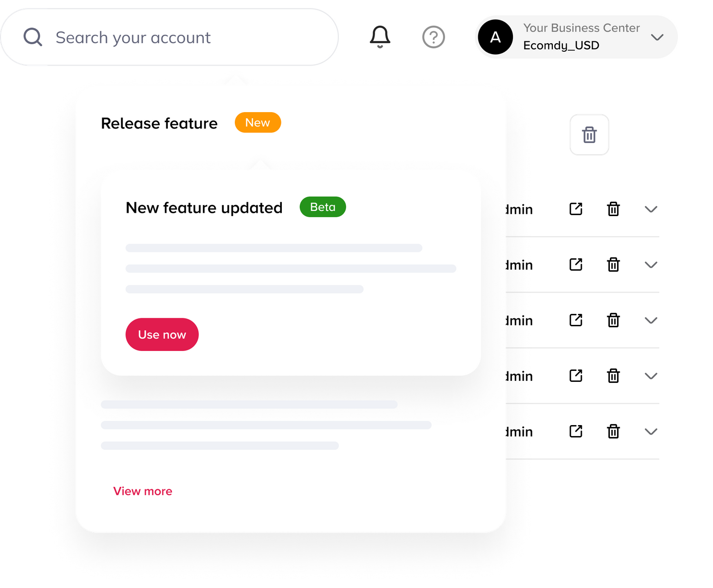Image resolution: width=713 pixels, height=588 pixels.
Task: Expand the Your Business Center account dropdown
Action: pos(657,37)
